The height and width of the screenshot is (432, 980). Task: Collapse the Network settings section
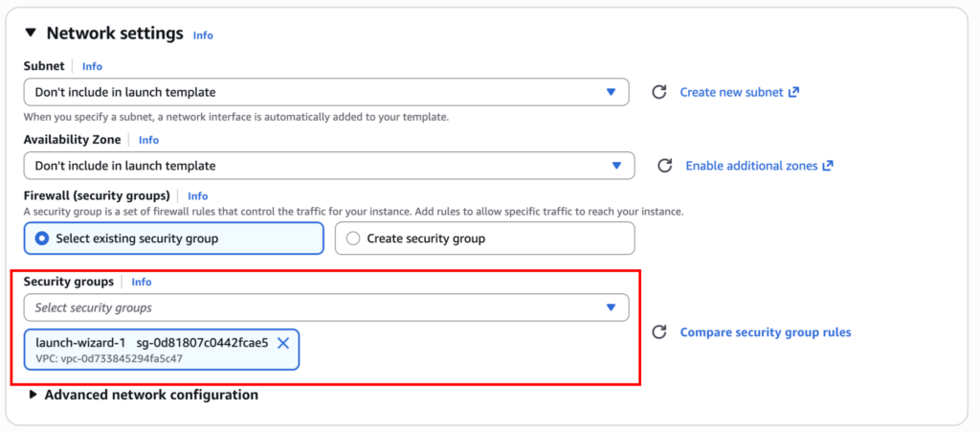tap(31, 34)
